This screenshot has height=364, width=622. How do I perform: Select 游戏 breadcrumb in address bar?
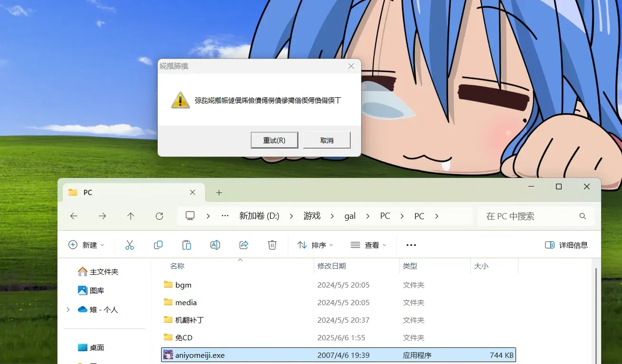click(x=312, y=216)
